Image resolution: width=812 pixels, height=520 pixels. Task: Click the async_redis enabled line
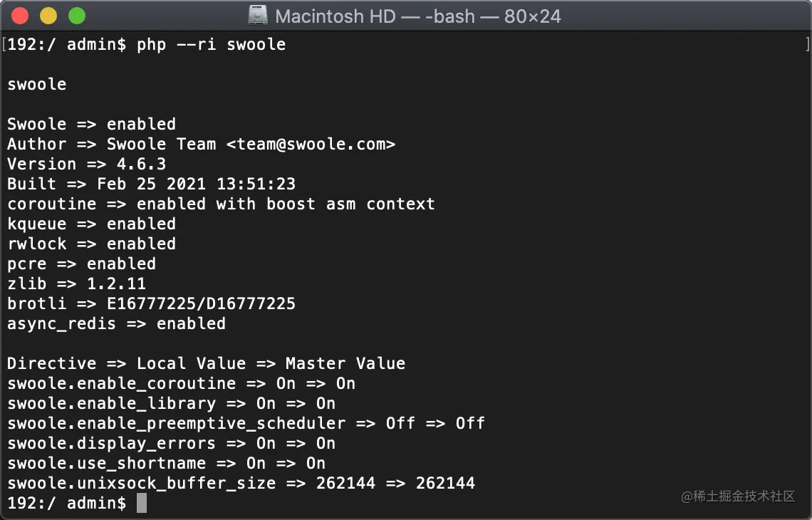[x=116, y=324]
